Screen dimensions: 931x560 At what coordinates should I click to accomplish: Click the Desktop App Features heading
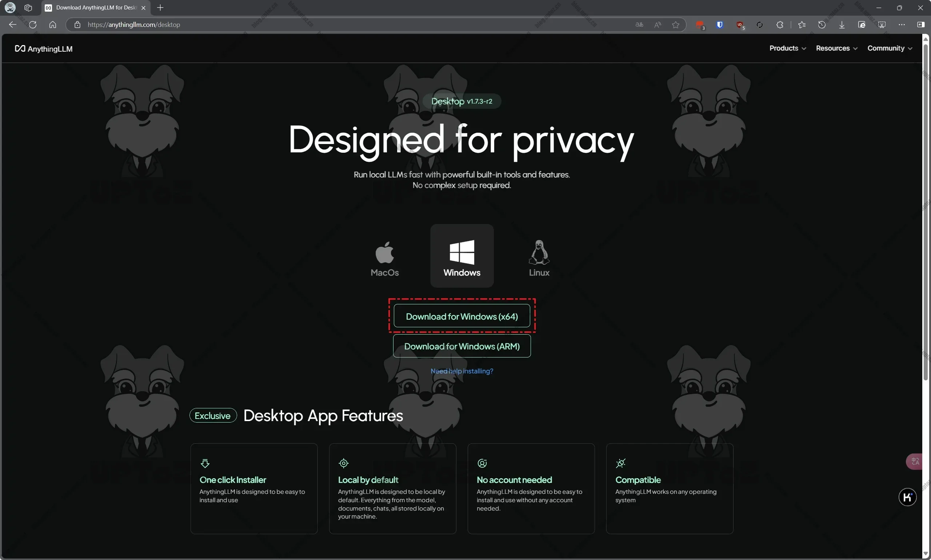click(323, 416)
